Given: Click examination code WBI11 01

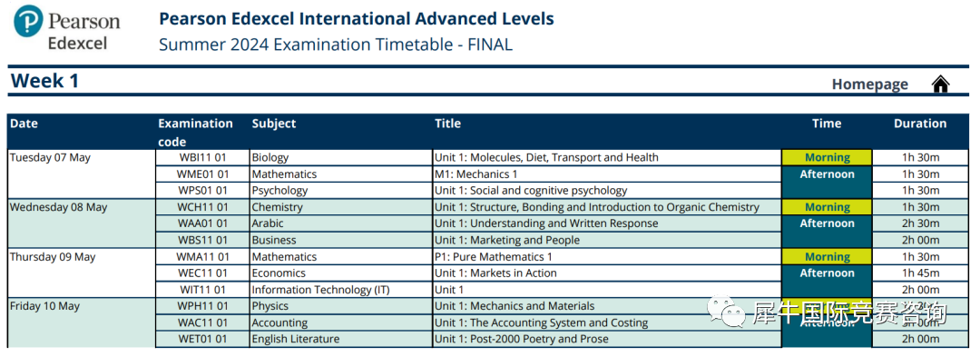Looking at the screenshot, I should pos(204,157).
